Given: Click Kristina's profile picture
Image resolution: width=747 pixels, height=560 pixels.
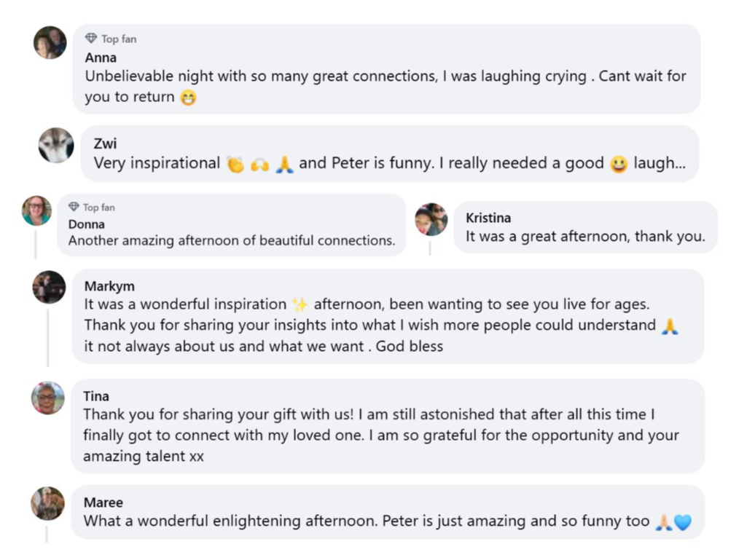Looking at the screenshot, I should click(431, 219).
